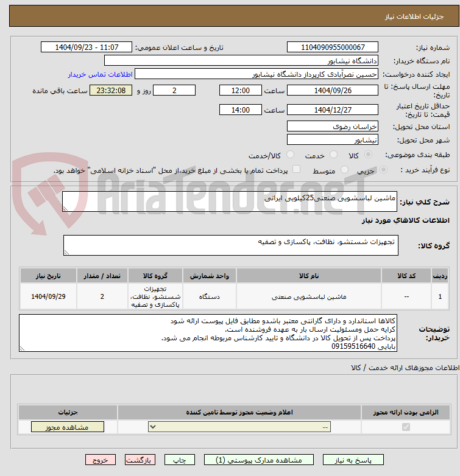Click the پاسخ به نیاز button

point(353,460)
